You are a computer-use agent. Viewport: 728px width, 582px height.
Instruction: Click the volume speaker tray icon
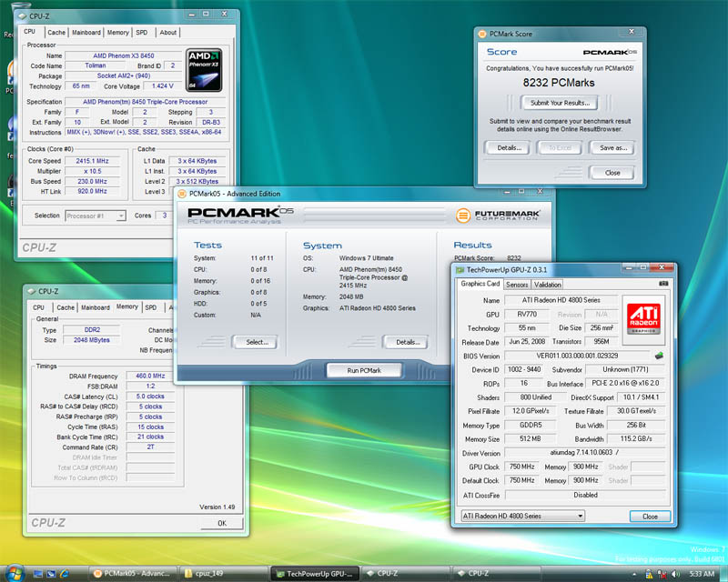(675, 575)
